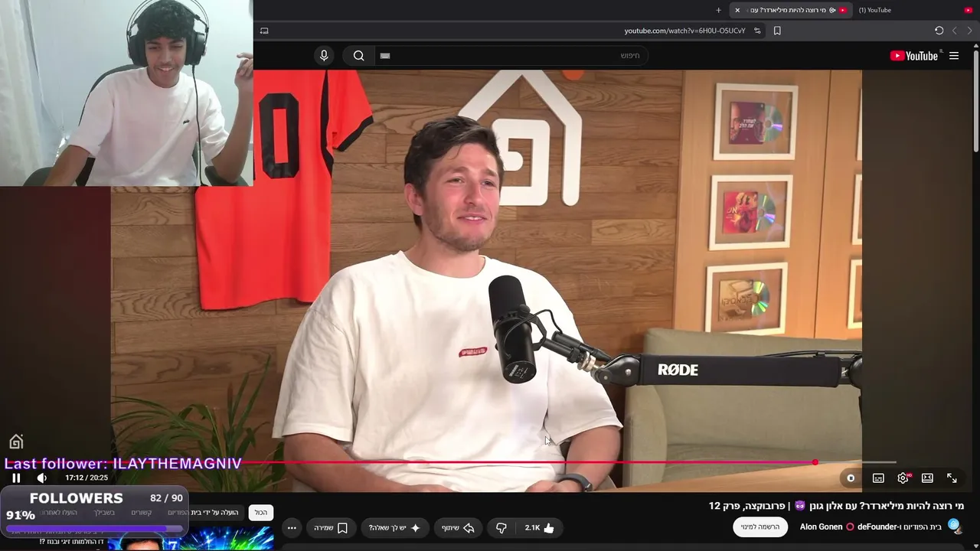Click the house watermark icon in video corner

coord(16,442)
